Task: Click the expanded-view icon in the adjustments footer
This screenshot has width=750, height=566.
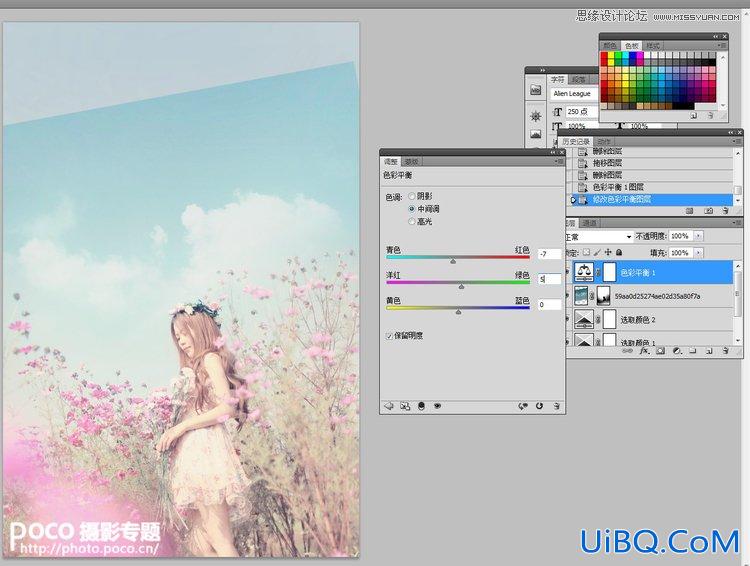Action: [405, 406]
